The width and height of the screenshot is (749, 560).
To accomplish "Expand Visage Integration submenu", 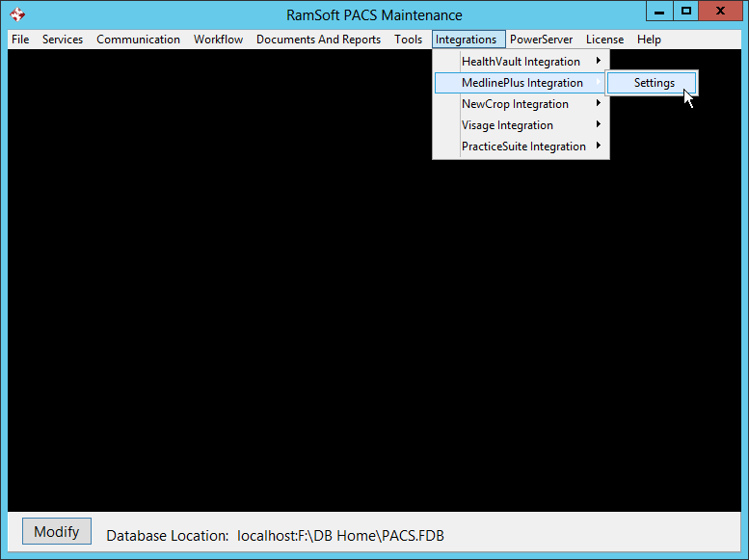I will pos(507,125).
